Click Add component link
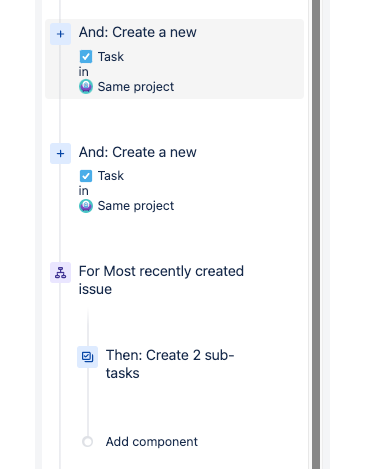Image resolution: width=365 pixels, height=469 pixels. (x=152, y=442)
